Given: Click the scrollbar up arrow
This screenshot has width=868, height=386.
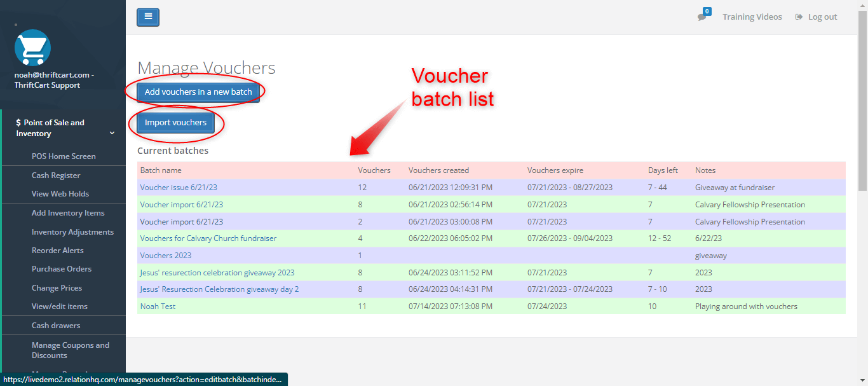Looking at the screenshot, I should (862, 5).
